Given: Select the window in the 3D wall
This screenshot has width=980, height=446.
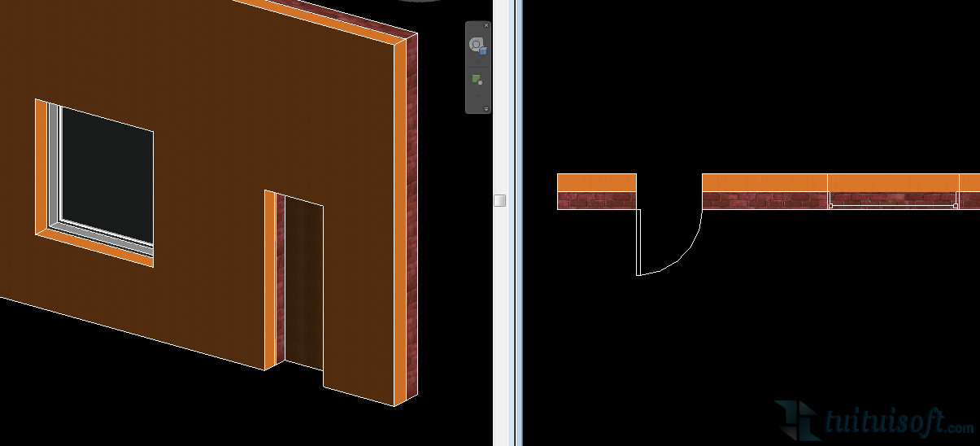Looking at the screenshot, I should 95,183.
